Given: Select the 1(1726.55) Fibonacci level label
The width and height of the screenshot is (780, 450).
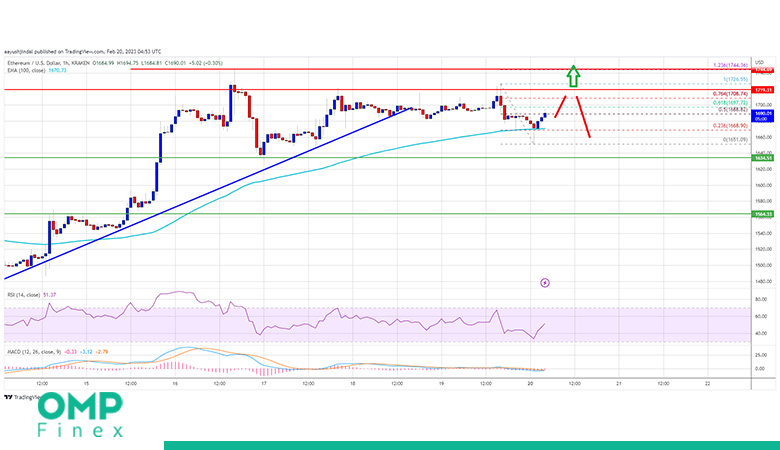Looking at the screenshot, I should click(x=735, y=80).
